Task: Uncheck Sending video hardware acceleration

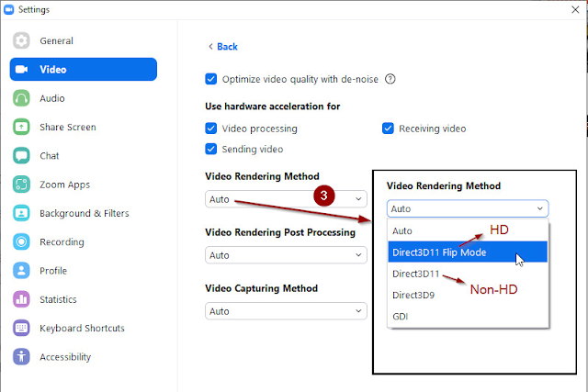Action: (210, 149)
